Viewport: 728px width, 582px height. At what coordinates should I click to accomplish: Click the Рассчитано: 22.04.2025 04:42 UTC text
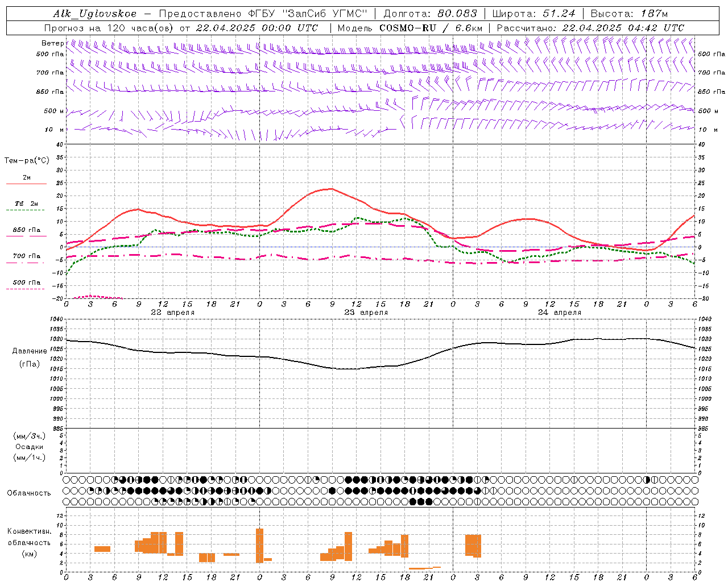[590, 28]
